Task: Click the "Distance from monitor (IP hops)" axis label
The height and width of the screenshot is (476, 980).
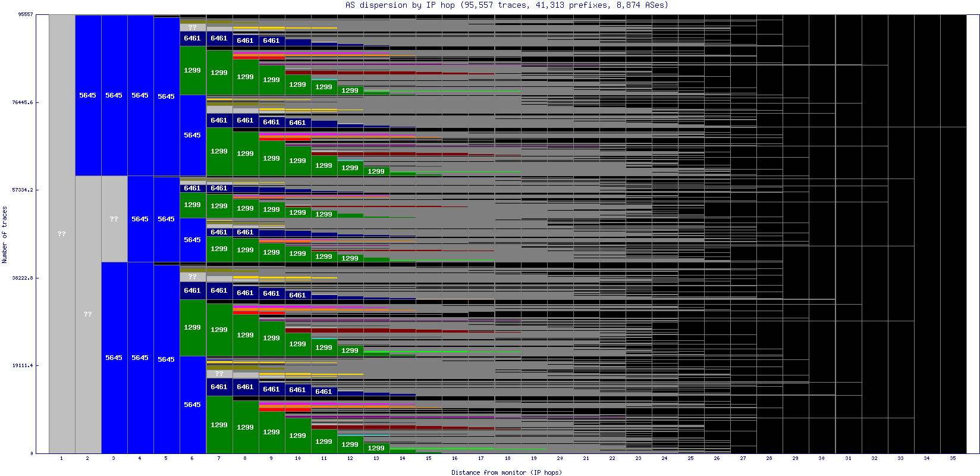Action: (506, 472)
